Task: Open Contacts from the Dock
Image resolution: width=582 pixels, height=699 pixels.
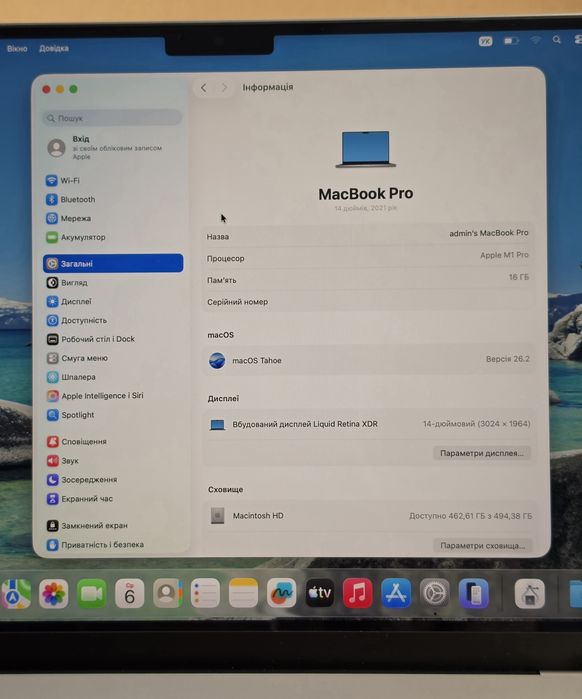Action: [168, 593]
